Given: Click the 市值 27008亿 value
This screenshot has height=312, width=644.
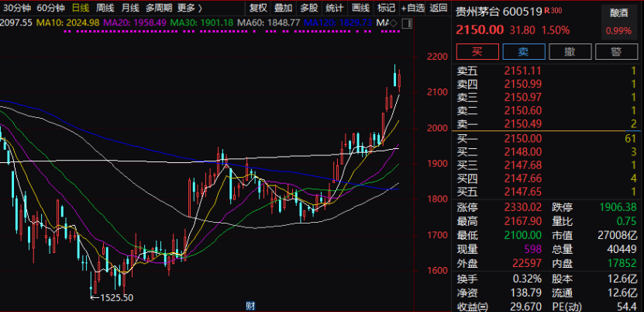Looking at the screenshot, I should coord(617,235).
